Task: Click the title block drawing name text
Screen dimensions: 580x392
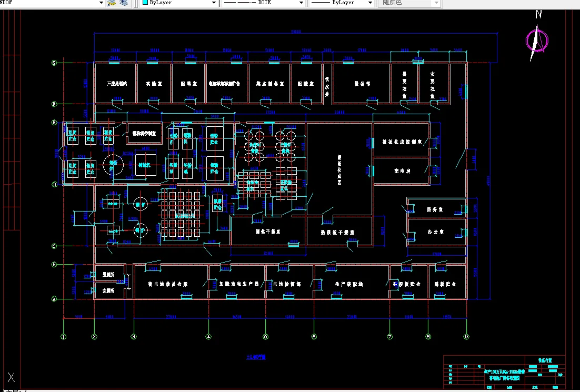Action: click(x=505, y=375)
